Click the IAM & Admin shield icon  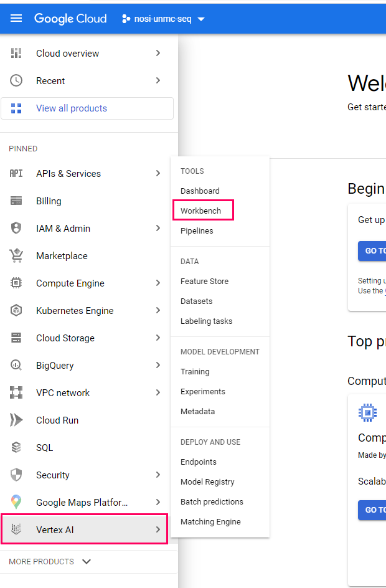pos(16,228)
